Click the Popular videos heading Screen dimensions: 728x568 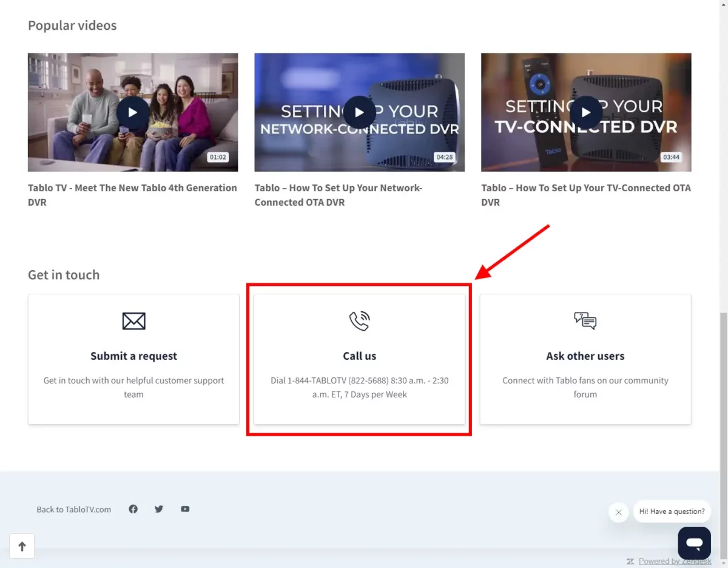pos(72,25)
